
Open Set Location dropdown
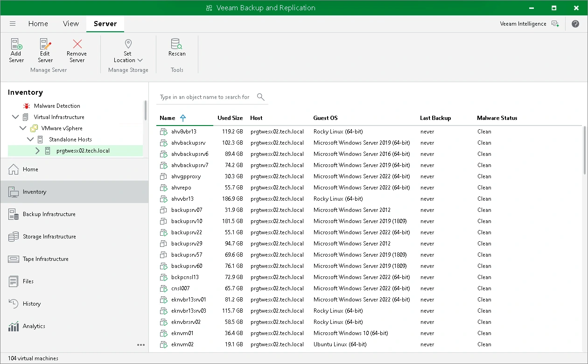point(128,51)
